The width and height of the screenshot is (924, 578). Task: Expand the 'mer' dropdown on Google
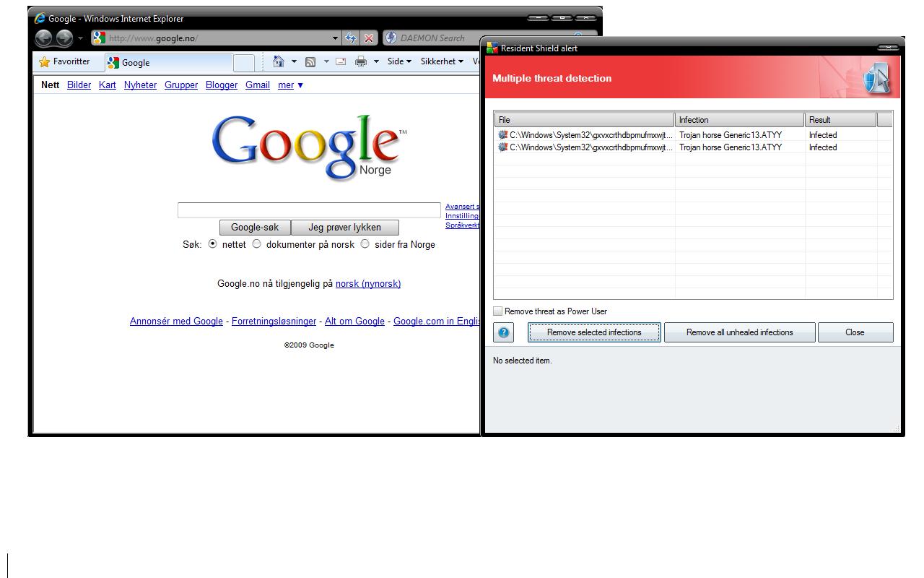pos(290,85)
